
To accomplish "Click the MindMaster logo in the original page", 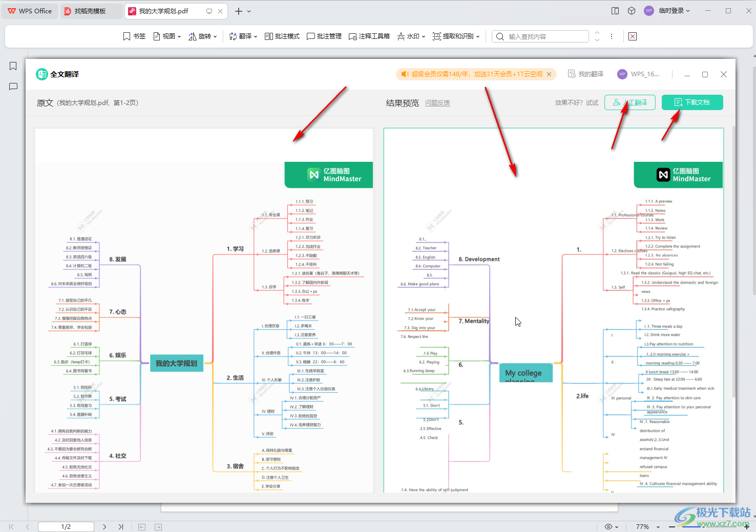I will click(329, 175).
